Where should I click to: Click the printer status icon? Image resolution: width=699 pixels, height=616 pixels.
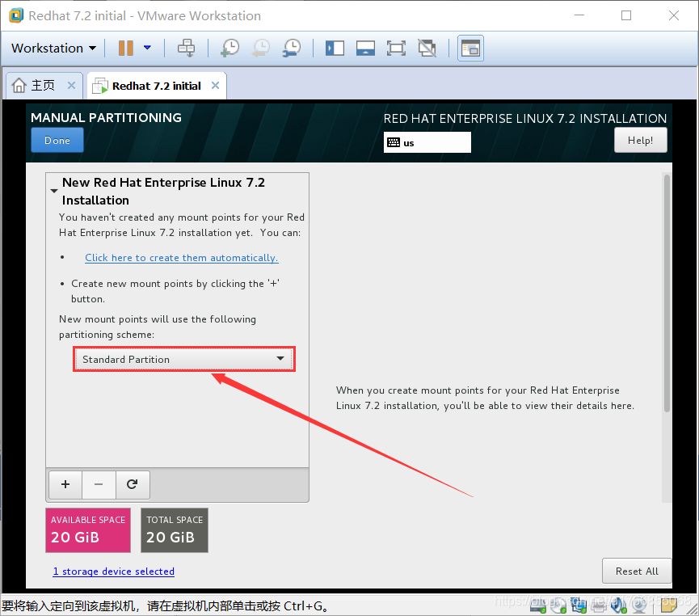coord(599,605)
